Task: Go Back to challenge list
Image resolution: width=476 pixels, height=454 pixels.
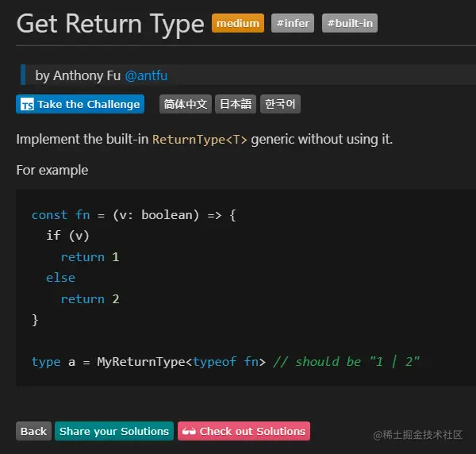Action: coord(33,431)
